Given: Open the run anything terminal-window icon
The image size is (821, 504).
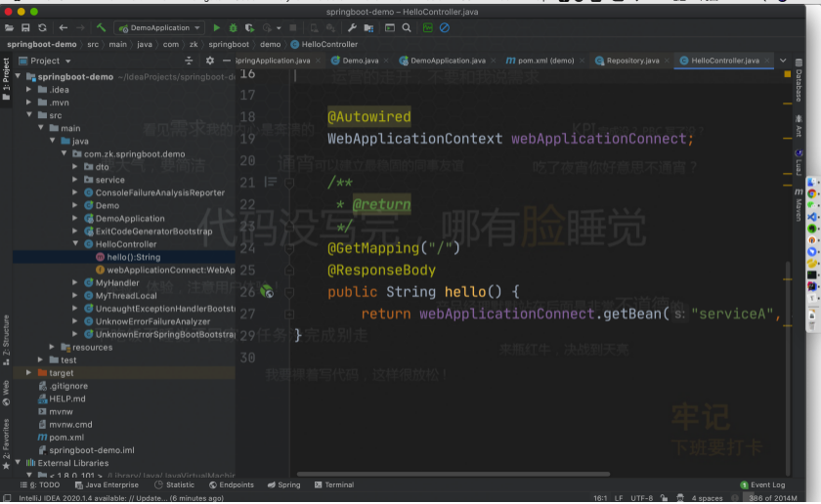Looking at the screenshot, I should click(390, 27).
